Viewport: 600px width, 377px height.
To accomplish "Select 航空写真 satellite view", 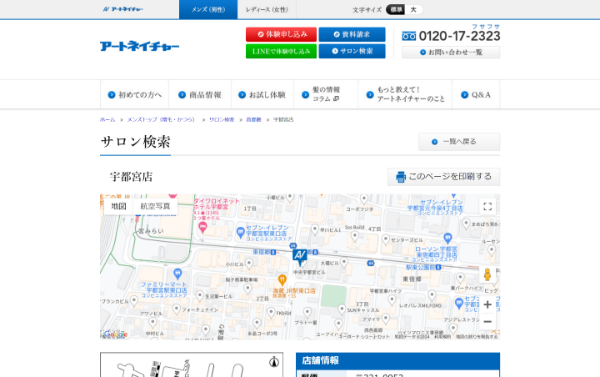I will [x=155, y=206].
